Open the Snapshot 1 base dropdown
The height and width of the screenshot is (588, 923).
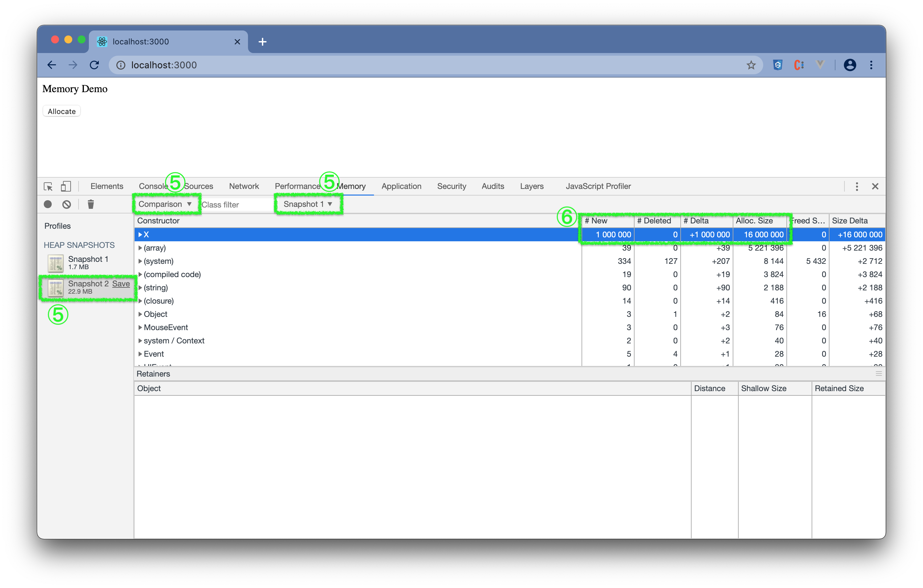click(x=307, y=204)
